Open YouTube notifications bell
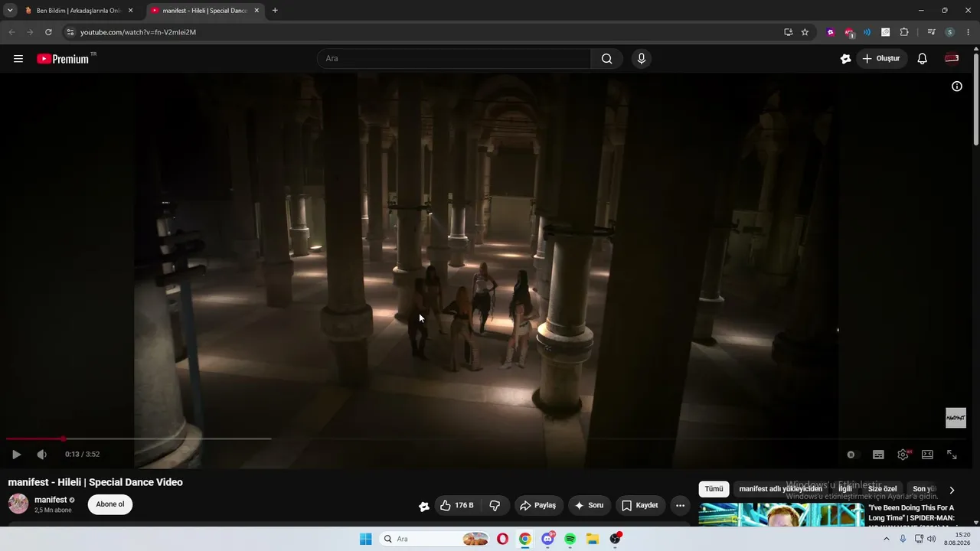The height and width of the screenshot is (551, 980). point(923,59)
